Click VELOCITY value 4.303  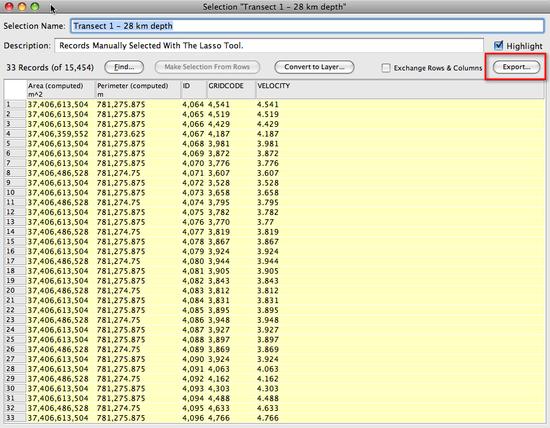pos(268,388)
